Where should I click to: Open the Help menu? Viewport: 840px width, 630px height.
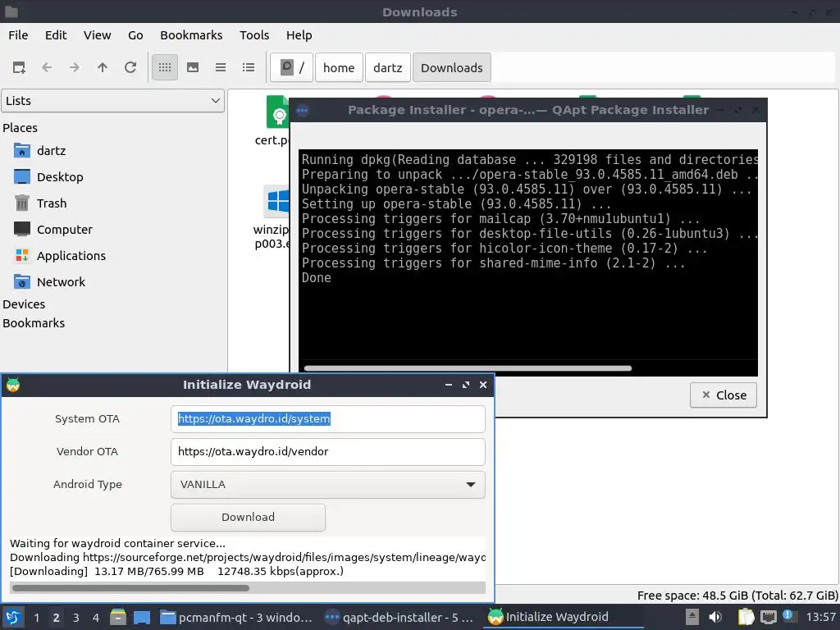click(299, 34)
